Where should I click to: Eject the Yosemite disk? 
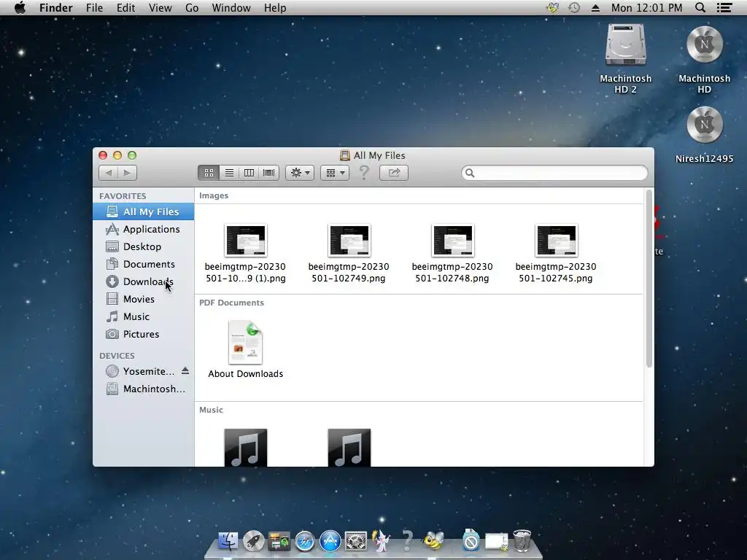tap(185, 371)
